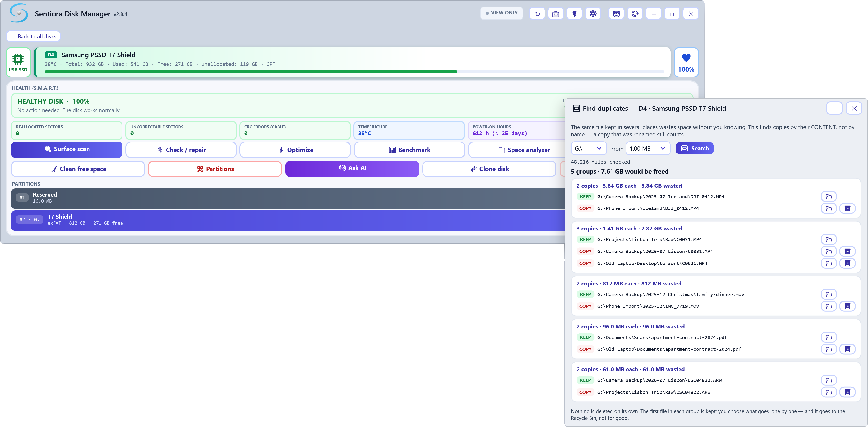This screenshot has height=427, width=868.
Task: Toggle the VIEW ONLY mode indicator
Action: [501, 13]
